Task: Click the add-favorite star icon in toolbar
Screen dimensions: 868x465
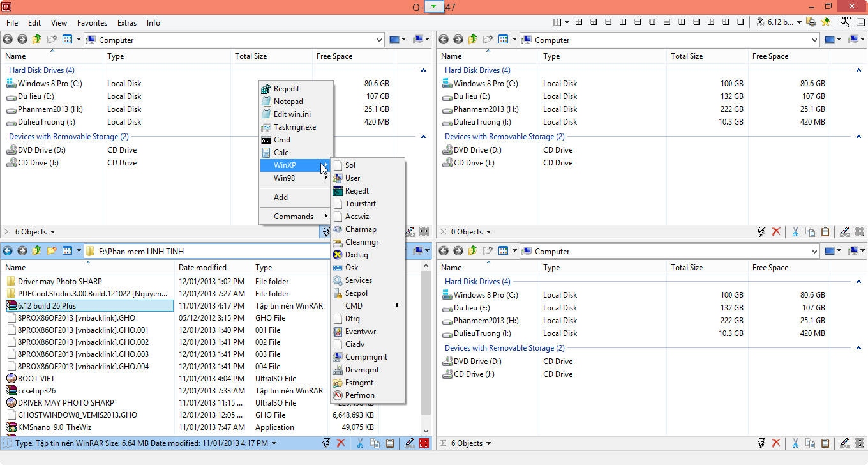Action: coord(826,22)
